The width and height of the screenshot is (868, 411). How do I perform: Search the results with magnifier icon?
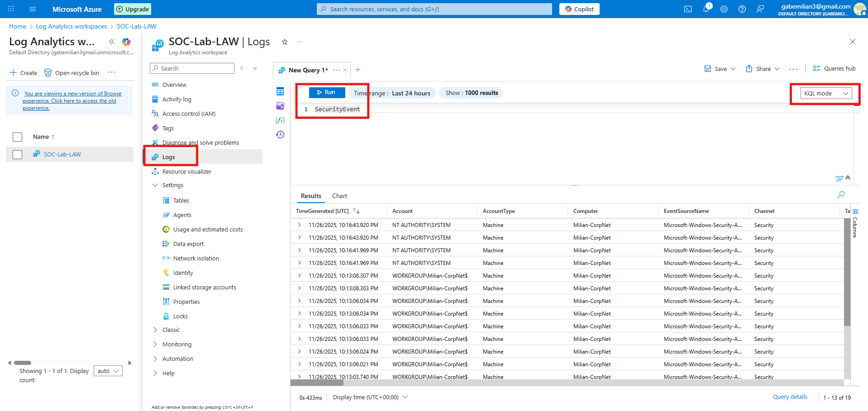coord(841,195)
